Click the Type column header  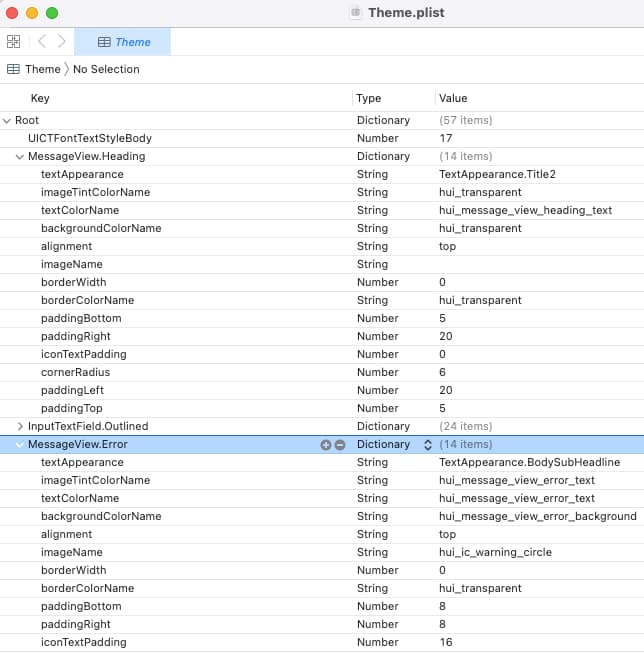tap(369, 98)
